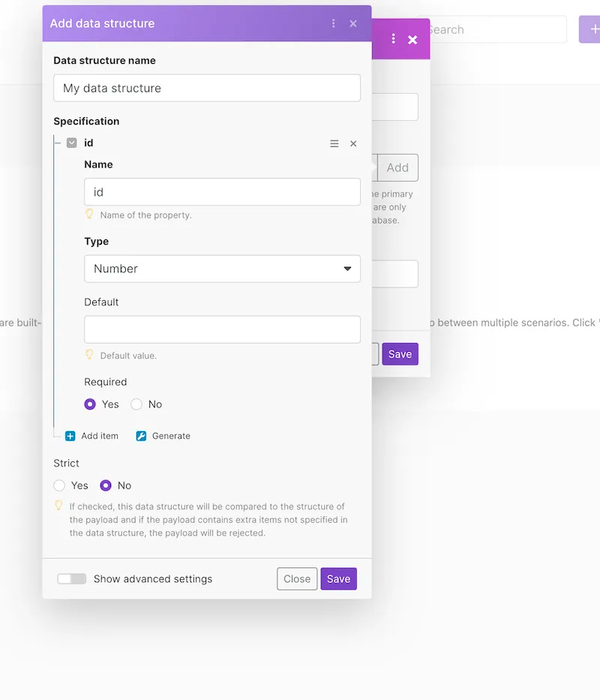Click the Add button on the background dialog

(397, 167)
